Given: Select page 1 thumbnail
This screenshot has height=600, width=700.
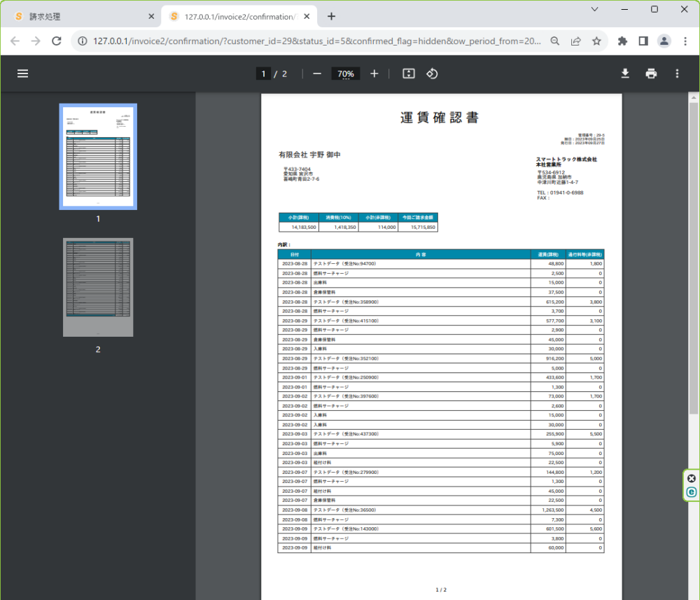Looking at the screenshot, I should [x=98, y=157].
